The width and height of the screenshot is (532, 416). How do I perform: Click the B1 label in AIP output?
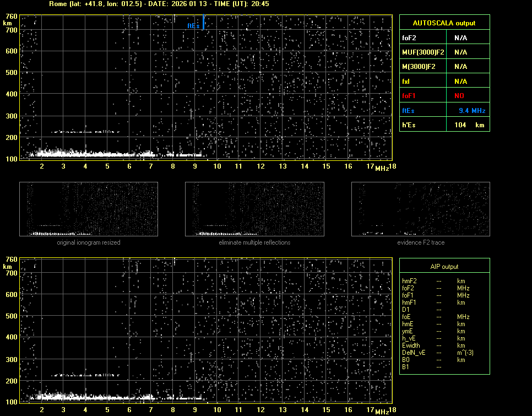pos(405,367)
